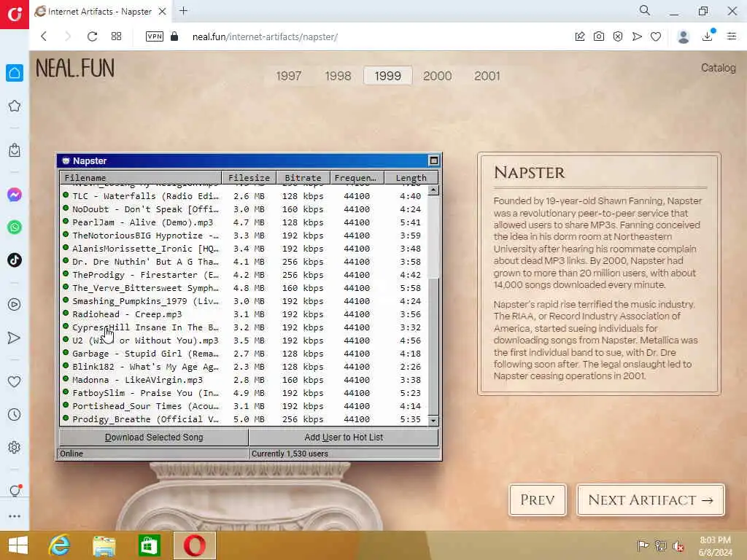Click the edit page share icon in the address bar
This screenshot has height=560, width=747.
[580, 36]
